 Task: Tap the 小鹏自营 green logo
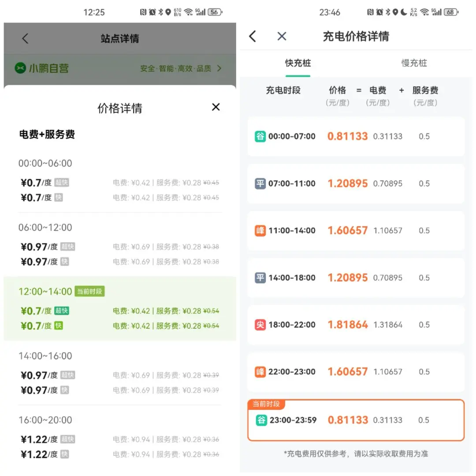(x=20, y=68)
